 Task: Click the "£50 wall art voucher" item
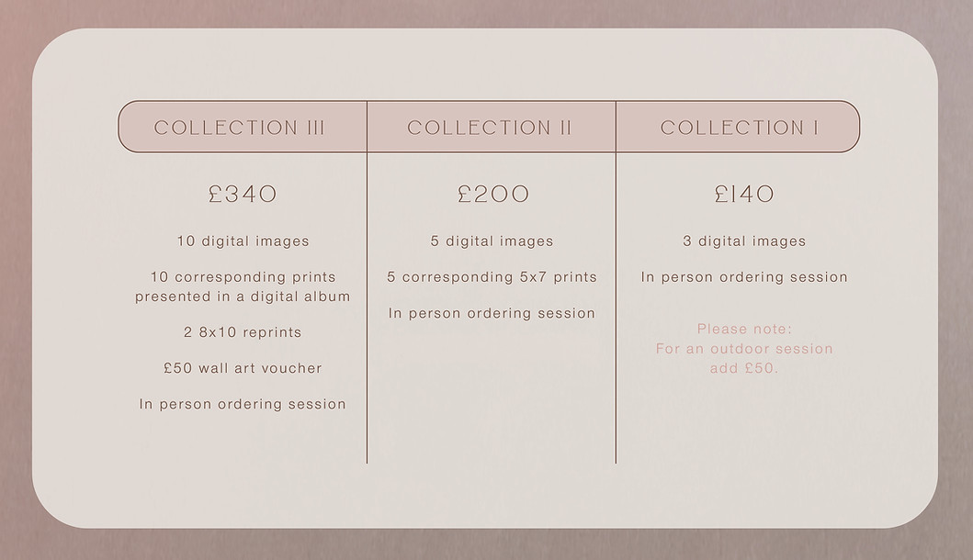[243, 368]
